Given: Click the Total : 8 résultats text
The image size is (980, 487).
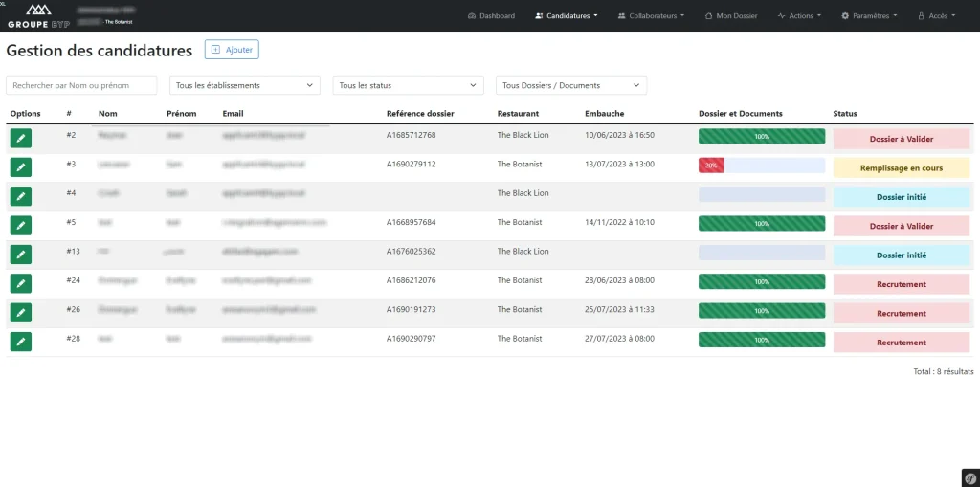Looking at the screenshot, I should coord(943,371).
